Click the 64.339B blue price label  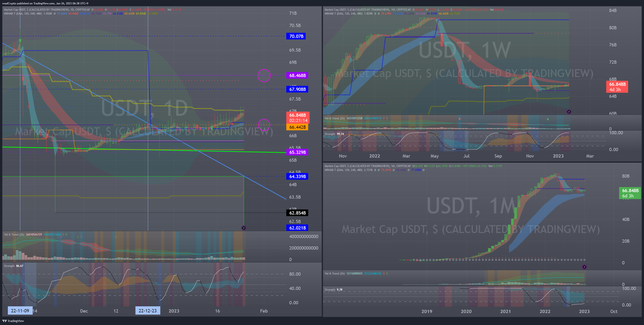297,176
